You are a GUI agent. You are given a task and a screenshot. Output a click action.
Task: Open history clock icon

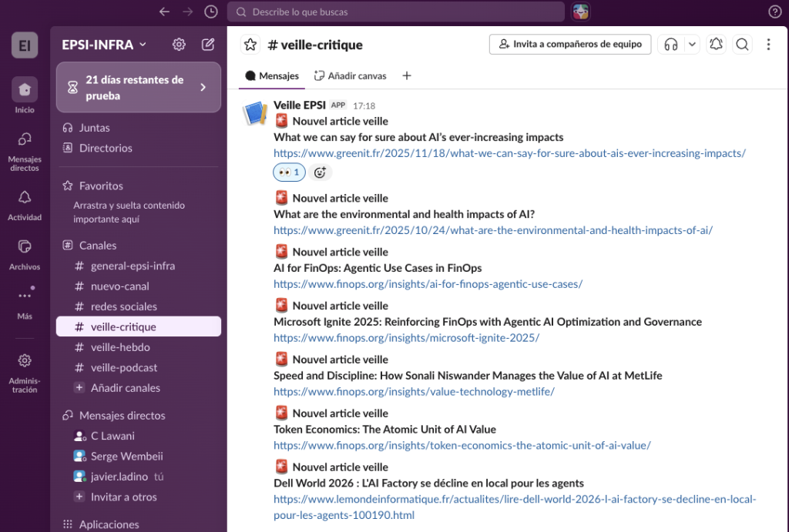pos(211,12)
